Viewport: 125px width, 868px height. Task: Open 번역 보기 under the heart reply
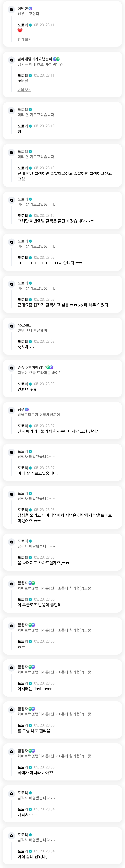tap(24, 39)
